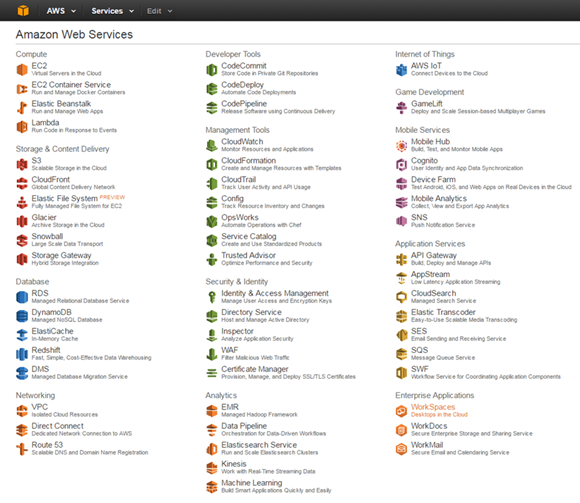Open the Mobile Analytics link

[439, 199]
